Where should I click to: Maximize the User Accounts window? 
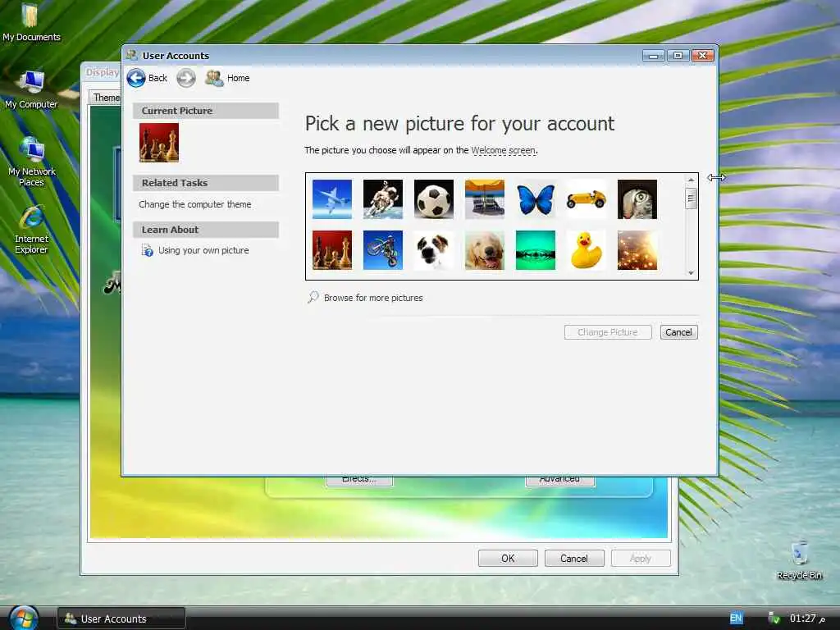[x=678, y=56]
